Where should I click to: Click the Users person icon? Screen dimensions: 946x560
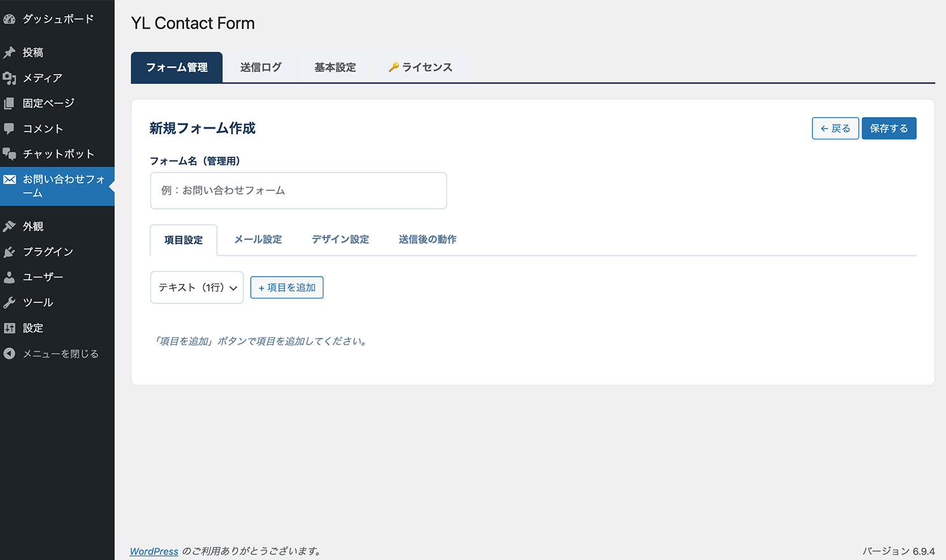(x=10, y=277)
